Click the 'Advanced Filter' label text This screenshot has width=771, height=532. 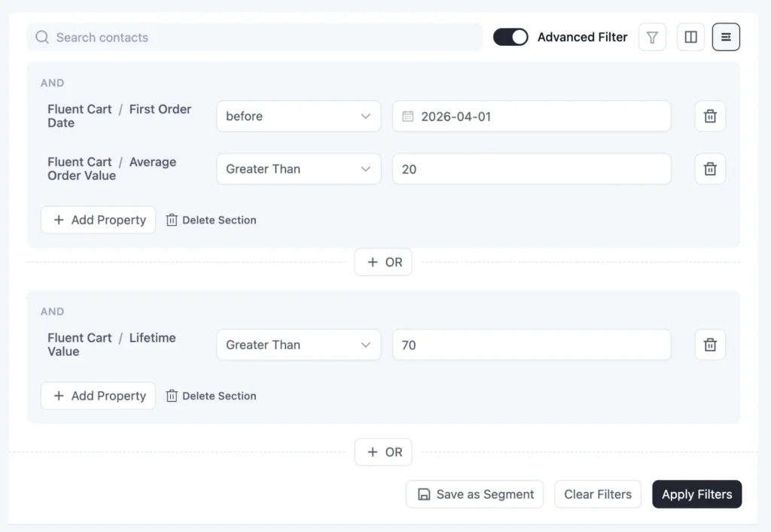coord(582,38)
